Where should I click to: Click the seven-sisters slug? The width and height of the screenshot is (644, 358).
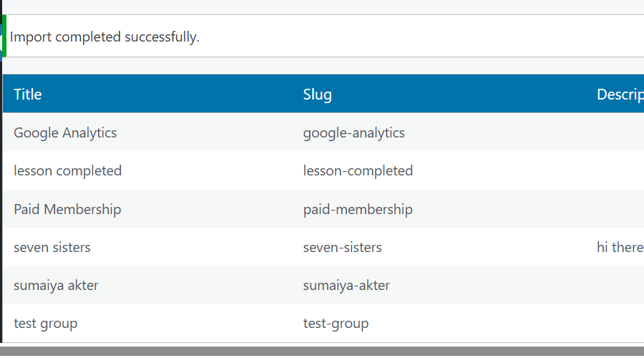coord(342,248)
